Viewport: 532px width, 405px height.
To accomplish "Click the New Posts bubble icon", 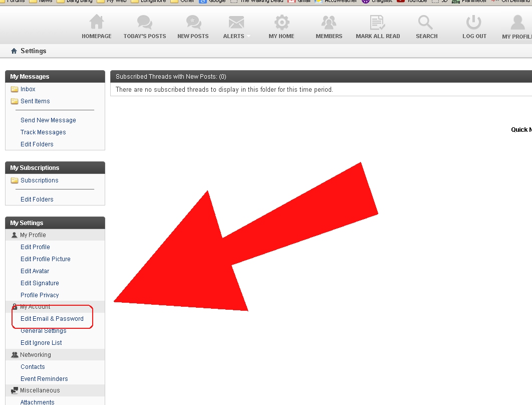I will pos(193,23).
